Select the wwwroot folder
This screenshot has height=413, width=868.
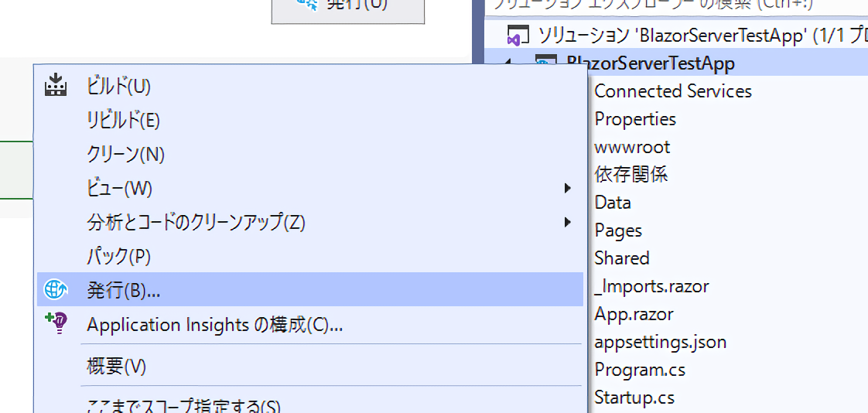(x=632, y=147)
